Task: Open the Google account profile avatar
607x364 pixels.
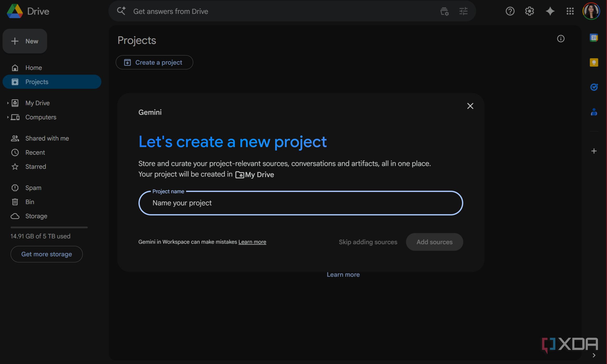Action: point(591,11)
